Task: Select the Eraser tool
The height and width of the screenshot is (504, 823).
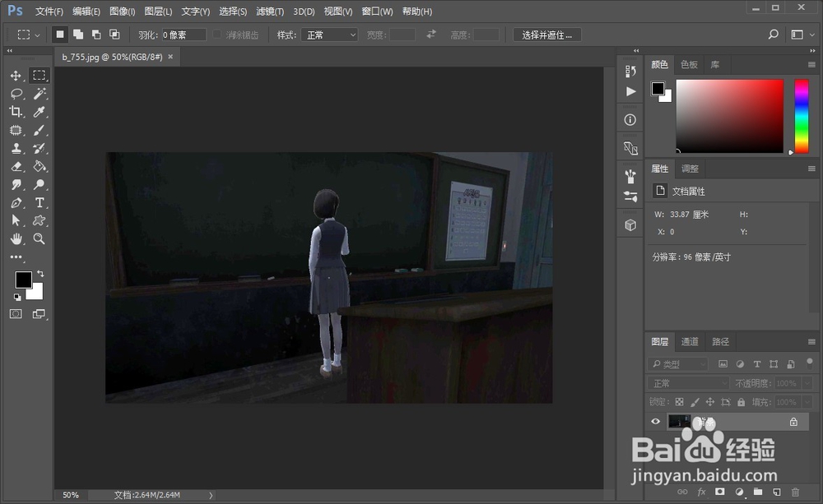Action: 16,166
